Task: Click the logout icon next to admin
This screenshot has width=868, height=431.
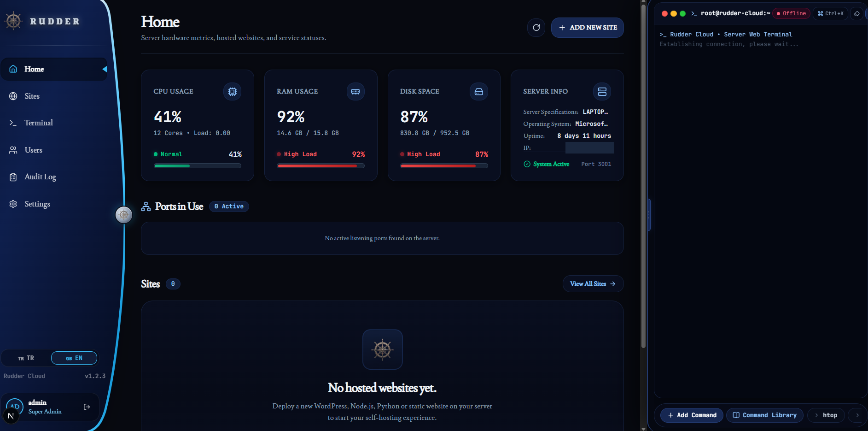Action: pos(87,407)
